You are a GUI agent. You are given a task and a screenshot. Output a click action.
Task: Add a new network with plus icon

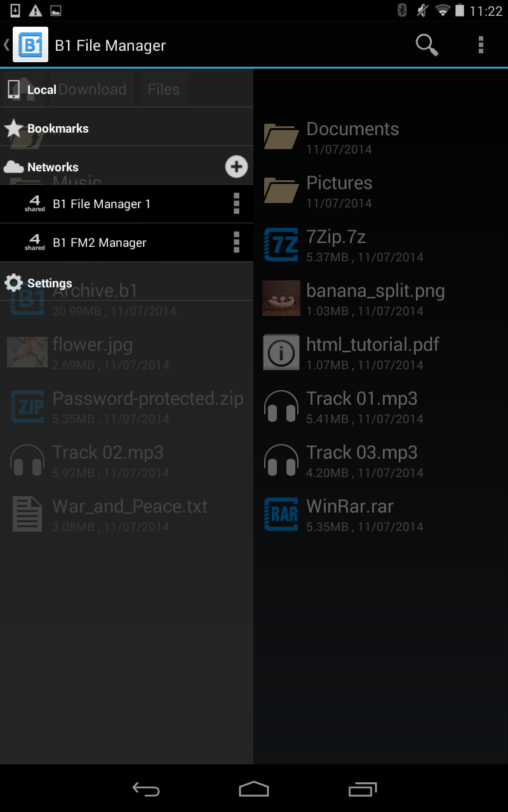236,167
